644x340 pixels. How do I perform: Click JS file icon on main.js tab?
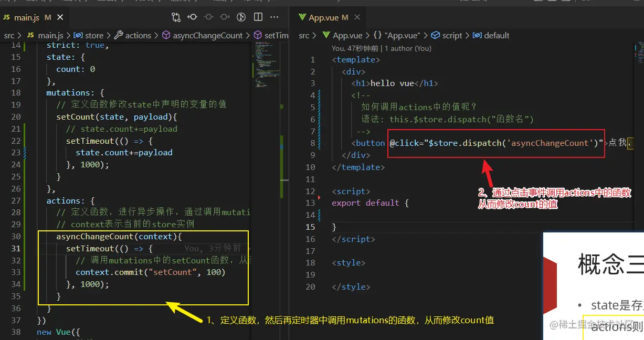point(7,17)
